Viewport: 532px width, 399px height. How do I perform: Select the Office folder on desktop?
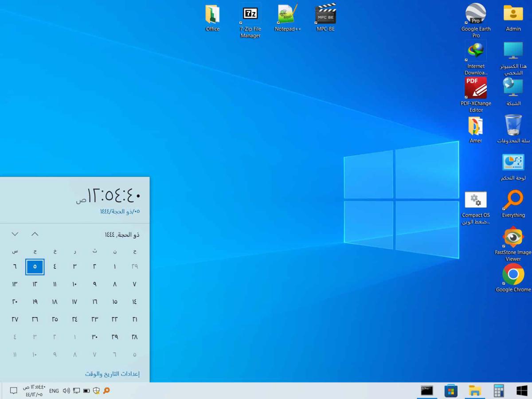click(x=212, y=15)
